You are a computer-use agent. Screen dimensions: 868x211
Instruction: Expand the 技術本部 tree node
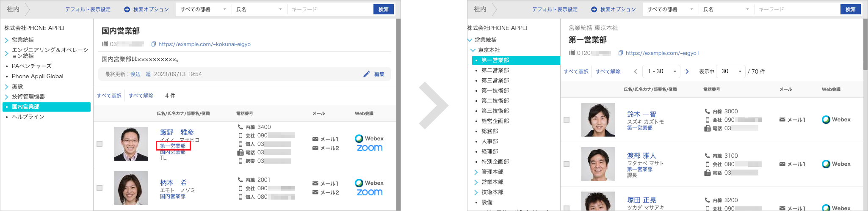pos(476,192)
